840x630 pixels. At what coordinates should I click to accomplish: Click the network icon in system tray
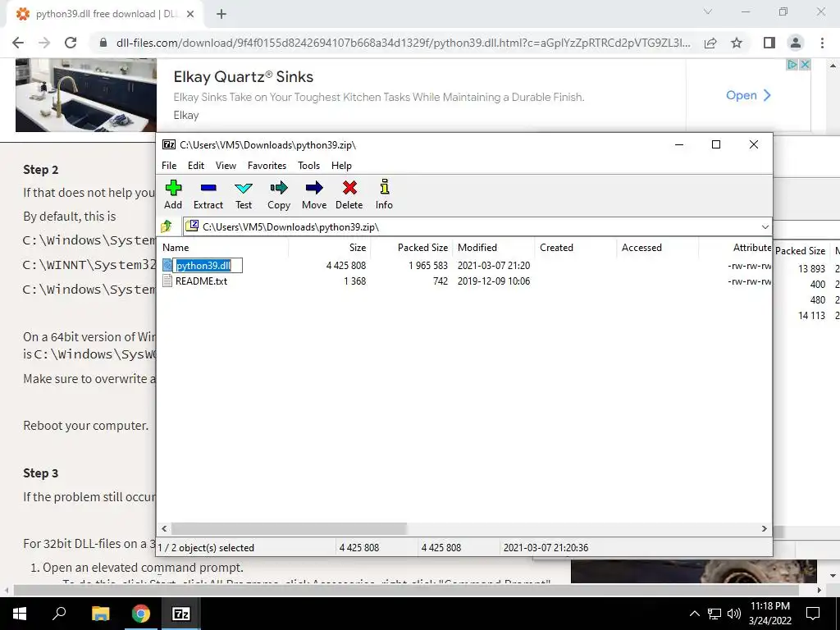(x=714, y=614)
